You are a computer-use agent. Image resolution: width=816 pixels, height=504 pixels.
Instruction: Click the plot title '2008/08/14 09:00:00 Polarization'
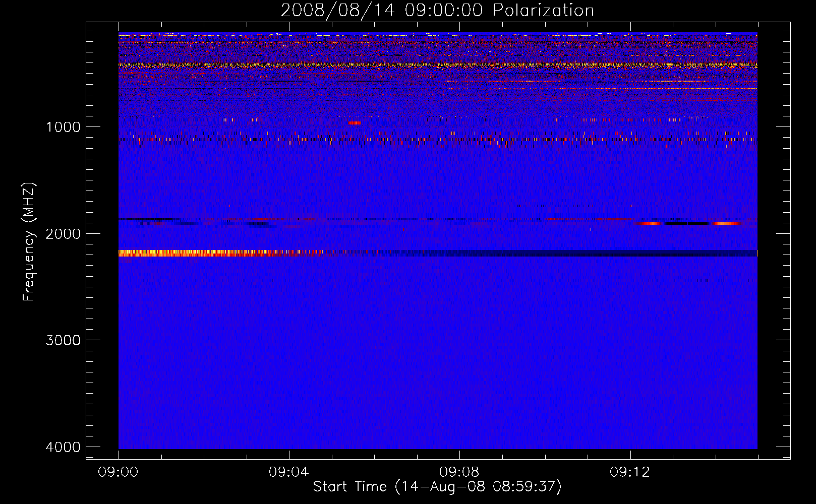(437, 11)
